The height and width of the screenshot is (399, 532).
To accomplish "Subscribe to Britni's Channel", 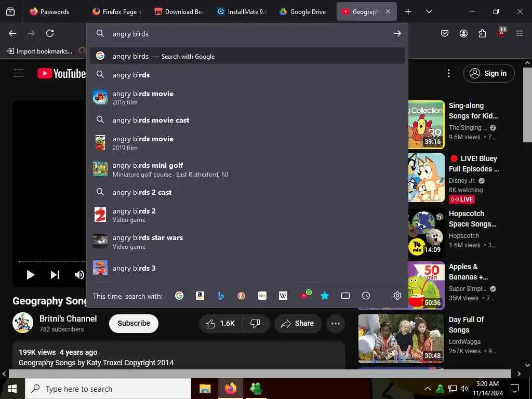I will click(134, 324).
